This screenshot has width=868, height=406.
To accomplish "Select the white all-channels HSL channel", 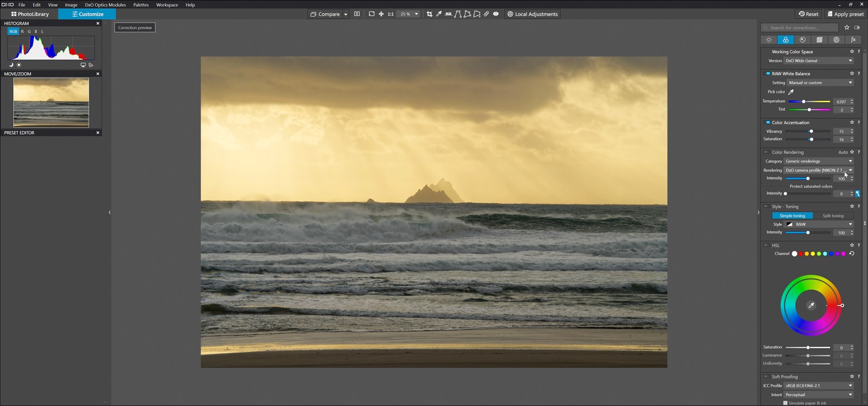I will 794,253.
